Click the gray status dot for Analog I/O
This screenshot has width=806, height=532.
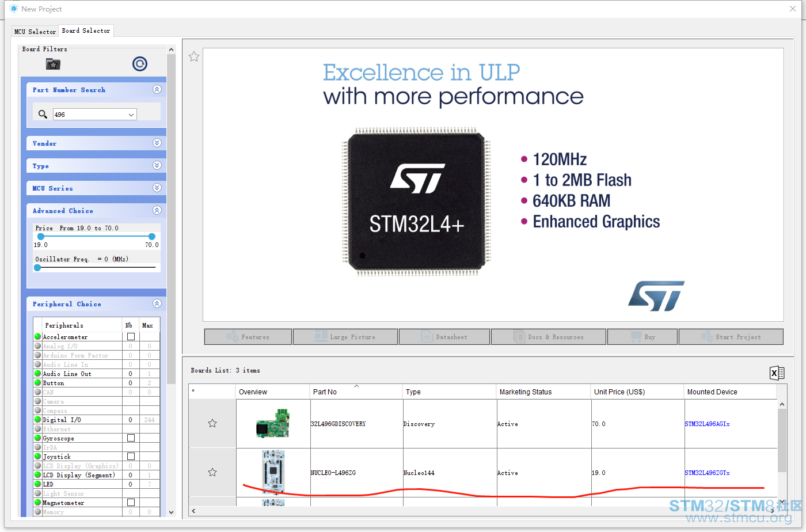[x=38, y=346]
